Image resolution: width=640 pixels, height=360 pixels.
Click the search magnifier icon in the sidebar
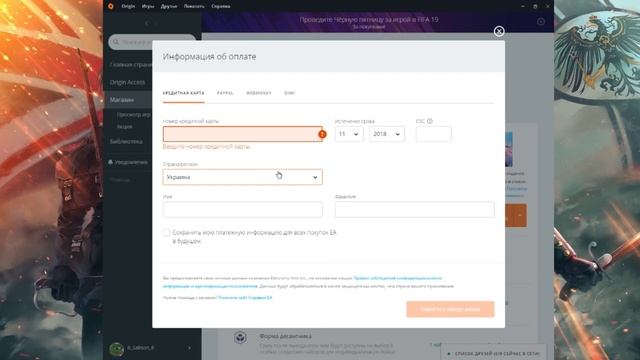[116, 42]
